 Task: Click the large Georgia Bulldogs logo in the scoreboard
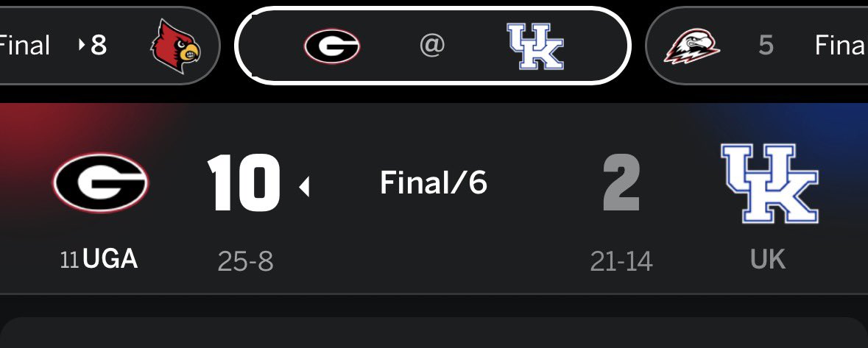(100, 183)
